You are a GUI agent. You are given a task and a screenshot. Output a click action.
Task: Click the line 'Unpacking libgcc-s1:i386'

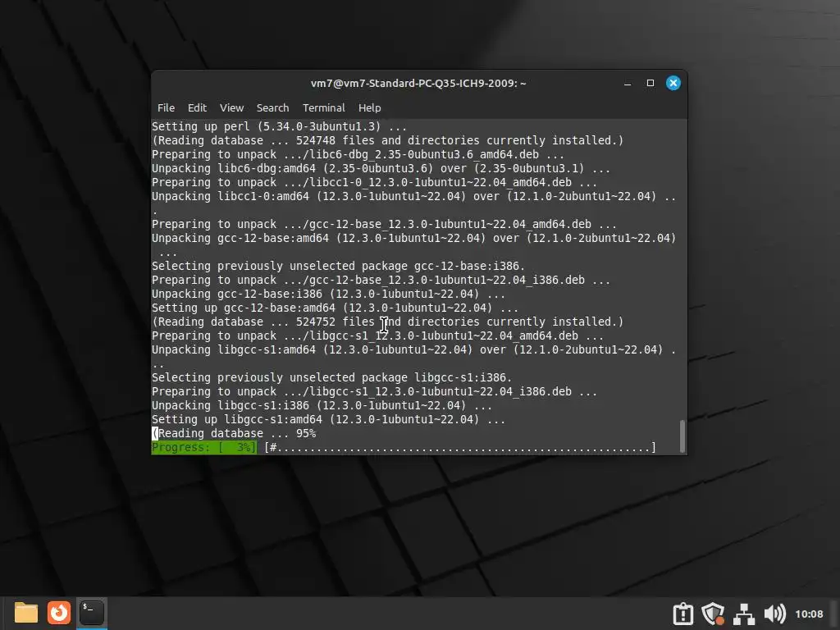coord(322,405)
